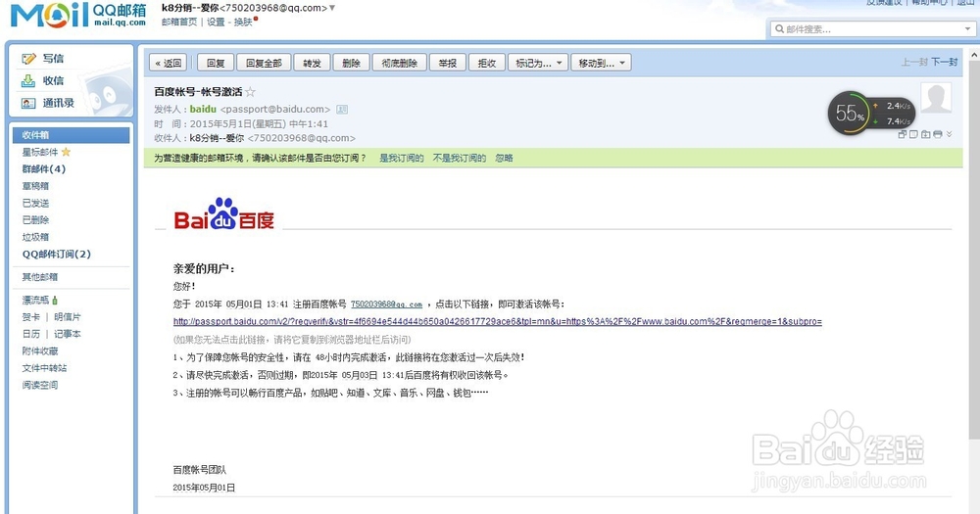
Task: Click the green bottle icon beside 漂流瓶
Action: point(55,301)
